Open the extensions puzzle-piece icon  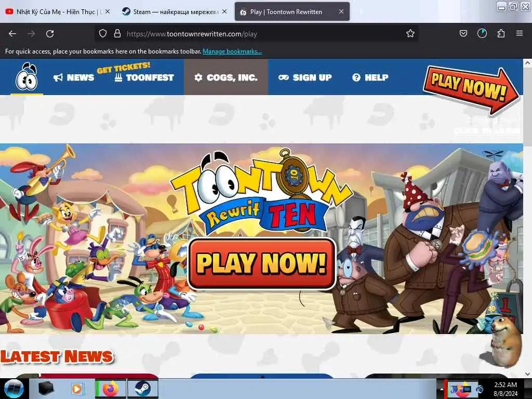click(501, 33)
